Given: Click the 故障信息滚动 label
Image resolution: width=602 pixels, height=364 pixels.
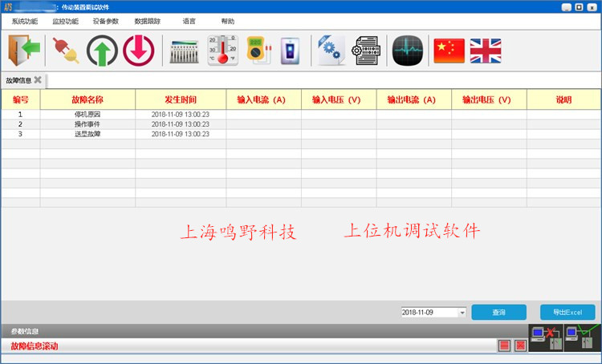Looking at the screenshot, I should pyautogui.click(x=35, y=346).
